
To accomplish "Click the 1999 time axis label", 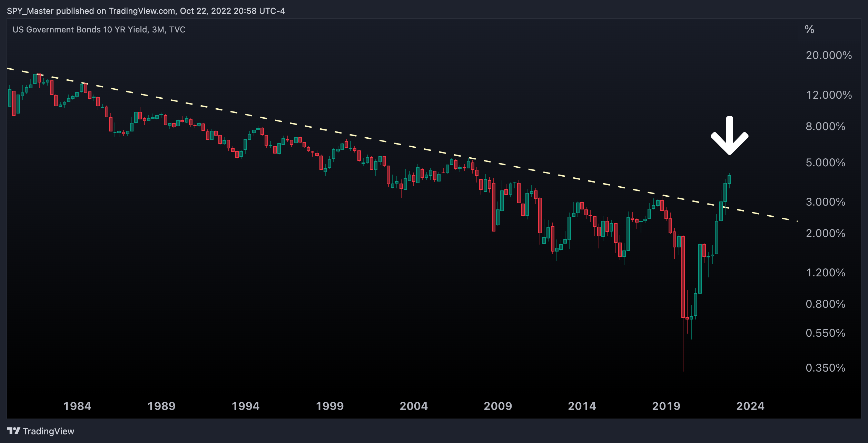I will point(330,406).
